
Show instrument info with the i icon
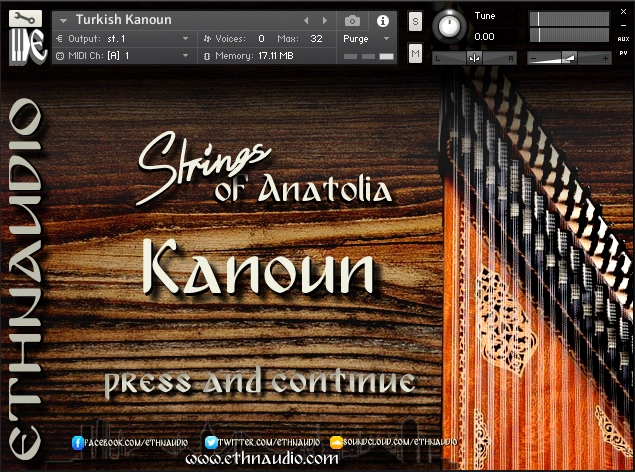[383, 21]
